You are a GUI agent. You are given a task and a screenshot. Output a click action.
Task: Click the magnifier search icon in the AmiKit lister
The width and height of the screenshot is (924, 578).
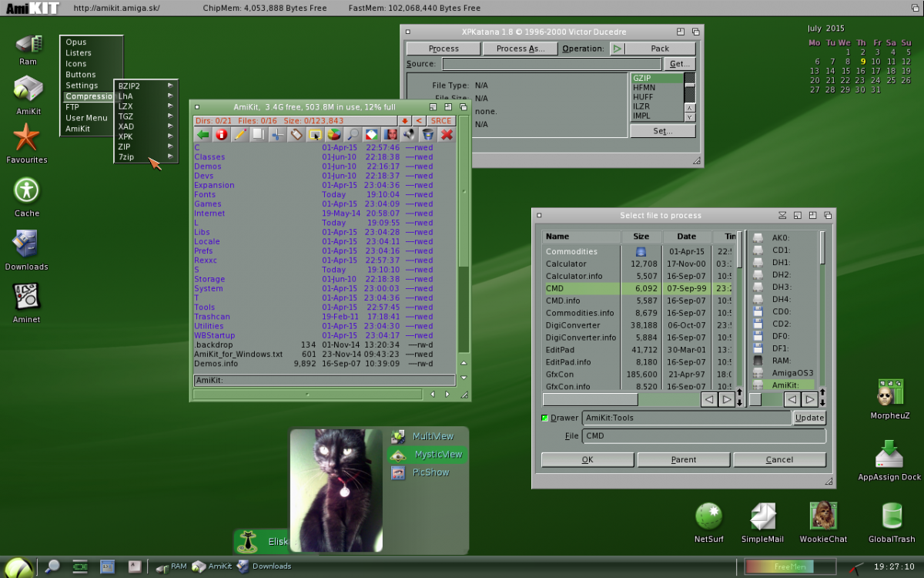pos(352,135)
